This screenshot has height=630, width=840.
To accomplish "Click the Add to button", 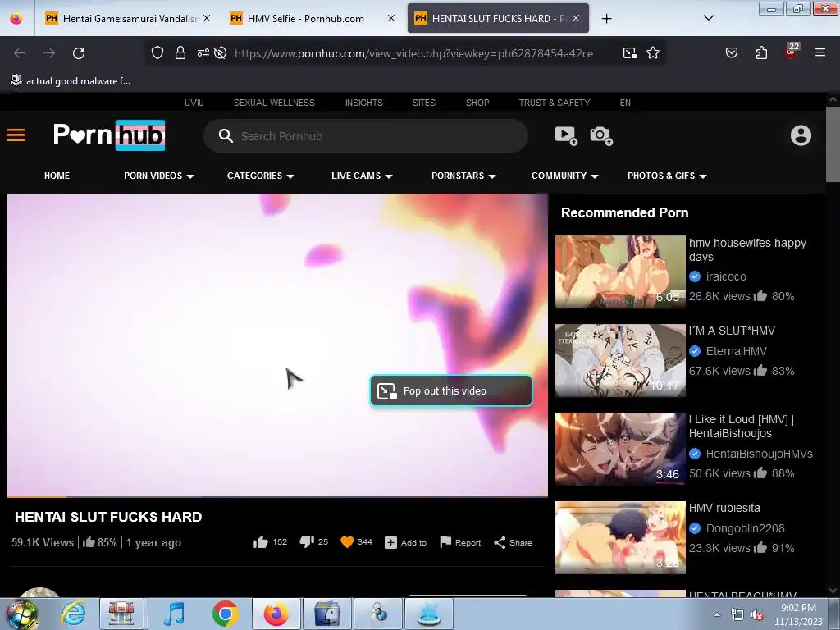I will coord(405,543).
